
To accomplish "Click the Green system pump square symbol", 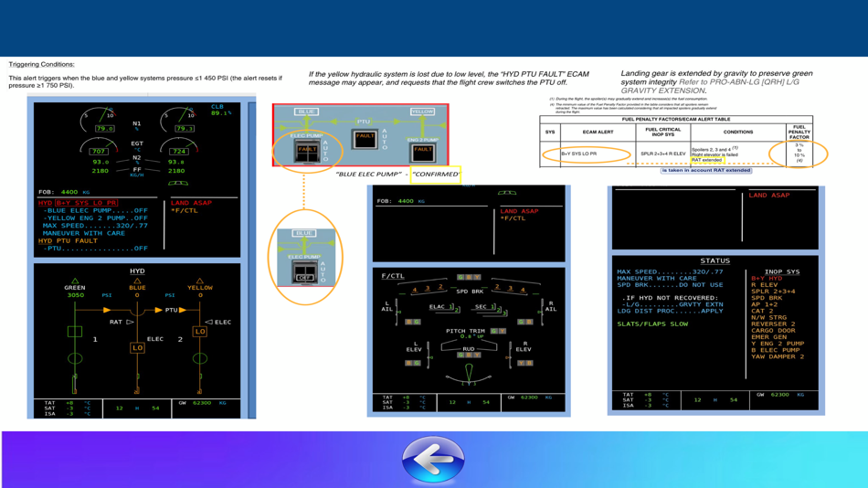I will tap(75, 331).
